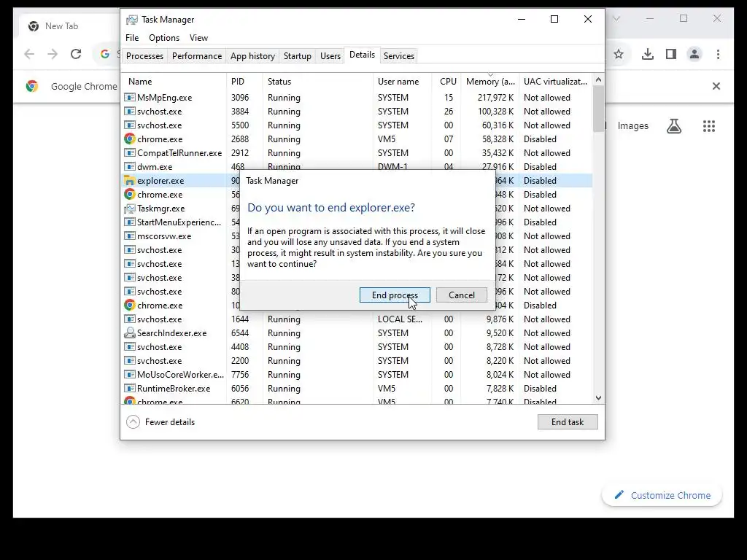
Task: Sort by the CPU column header
Action: pyautogui.click(x=447, y=82)
